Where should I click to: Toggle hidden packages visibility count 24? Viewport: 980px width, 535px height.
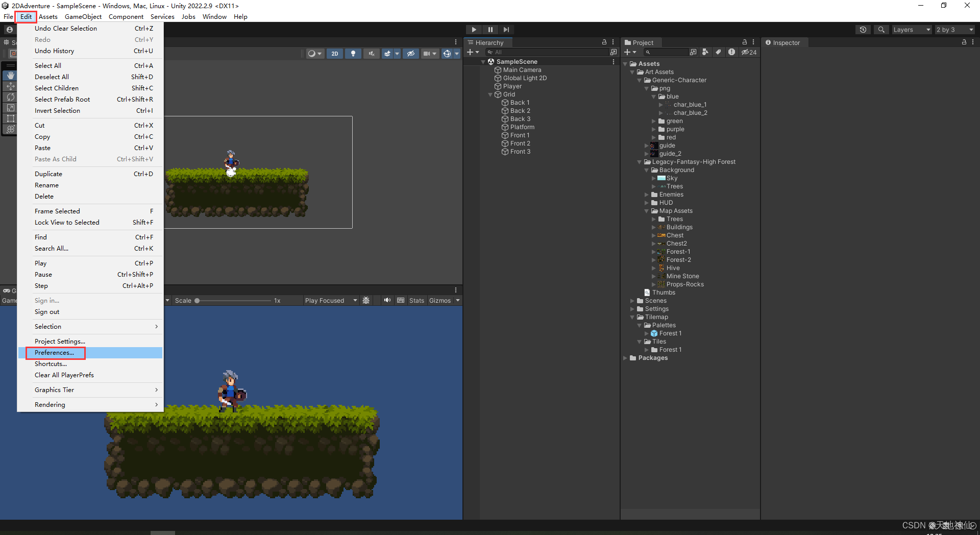pos(749,52)
